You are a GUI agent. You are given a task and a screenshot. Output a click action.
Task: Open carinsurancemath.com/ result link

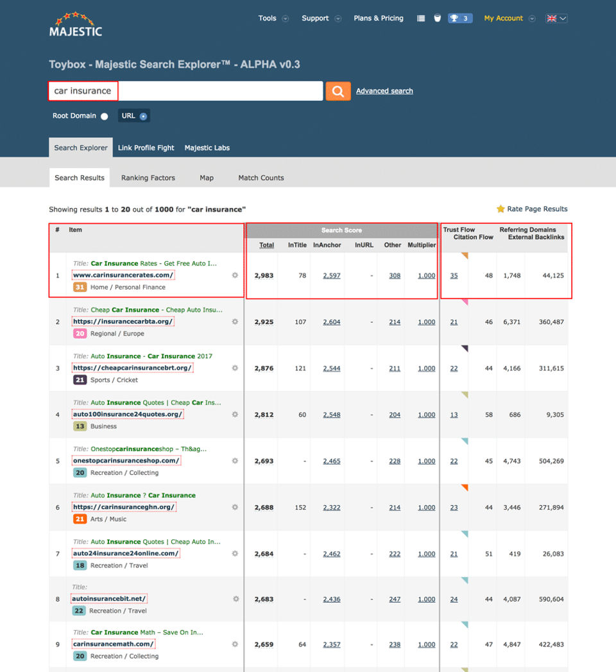point(113,644)
